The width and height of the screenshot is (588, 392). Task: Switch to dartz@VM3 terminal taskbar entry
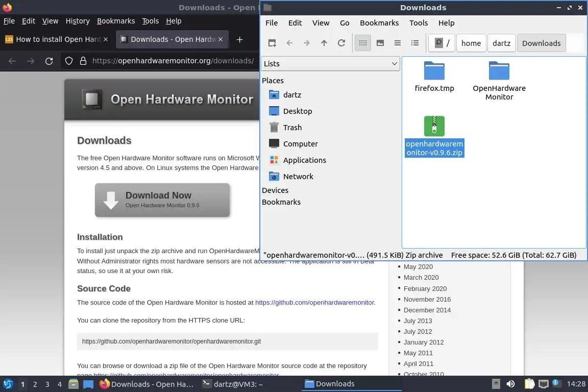click(x=233, y=384)
